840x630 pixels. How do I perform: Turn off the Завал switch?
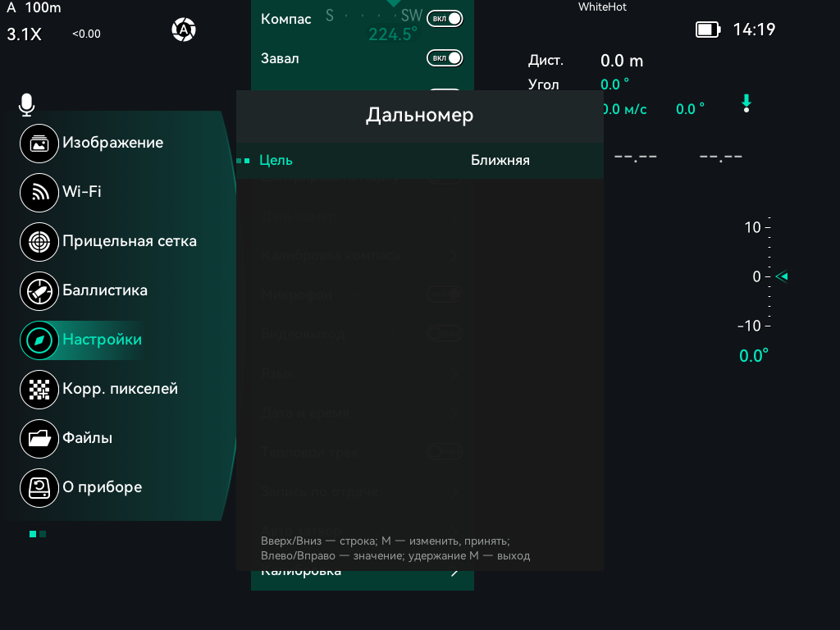point(445,58)
